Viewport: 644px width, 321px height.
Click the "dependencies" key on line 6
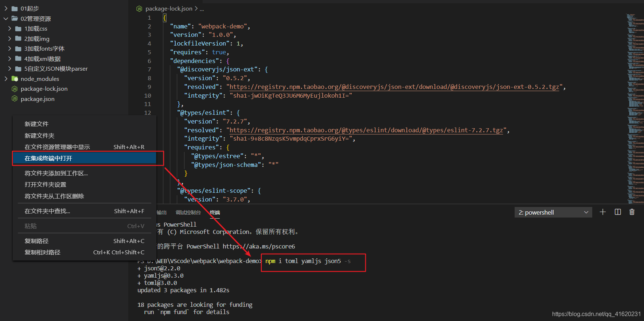tap(194, 61)
